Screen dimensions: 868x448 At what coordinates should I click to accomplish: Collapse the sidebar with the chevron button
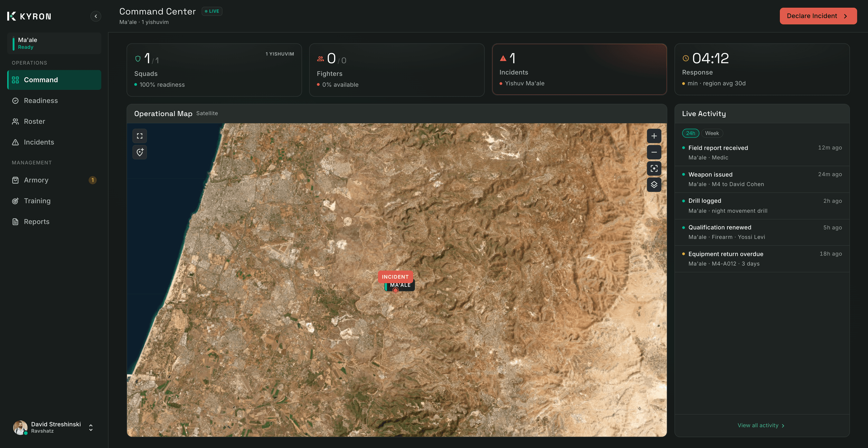click(x=95, y=16)
